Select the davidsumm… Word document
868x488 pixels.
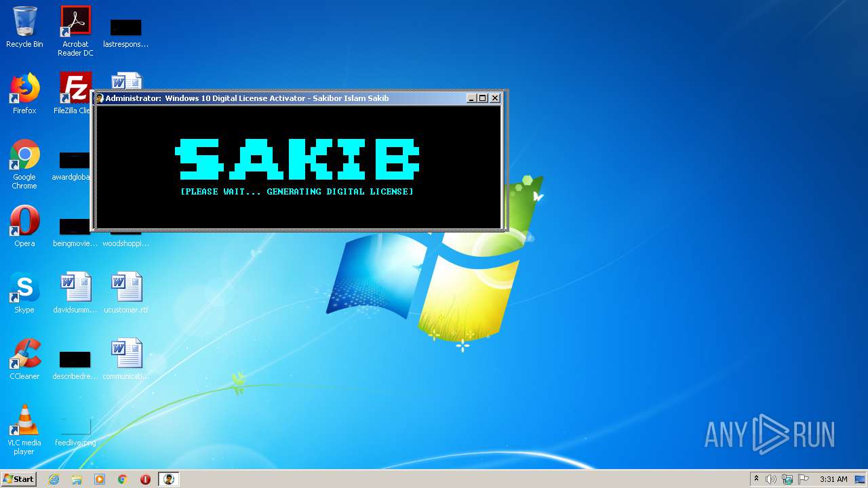[x=75, y=293]
